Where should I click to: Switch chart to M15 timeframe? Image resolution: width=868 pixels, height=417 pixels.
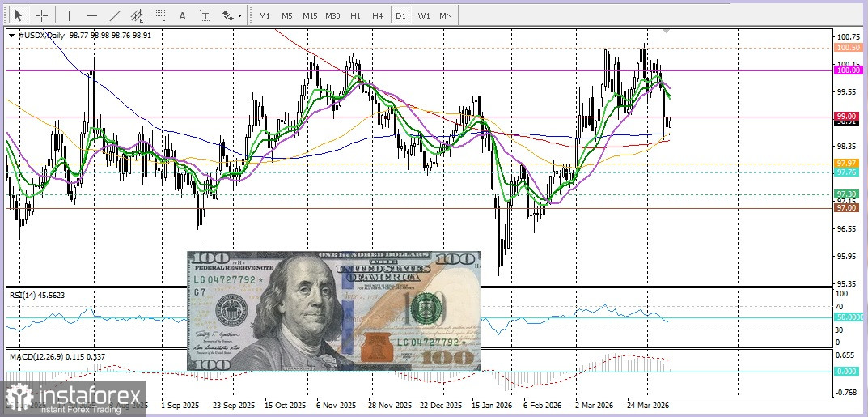[310, 15]
